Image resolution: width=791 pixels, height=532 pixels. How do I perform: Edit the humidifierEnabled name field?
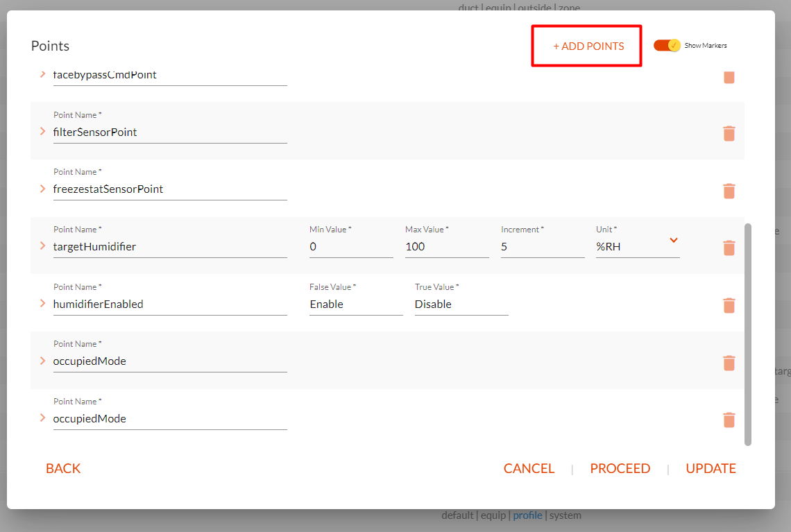(170, 304)
